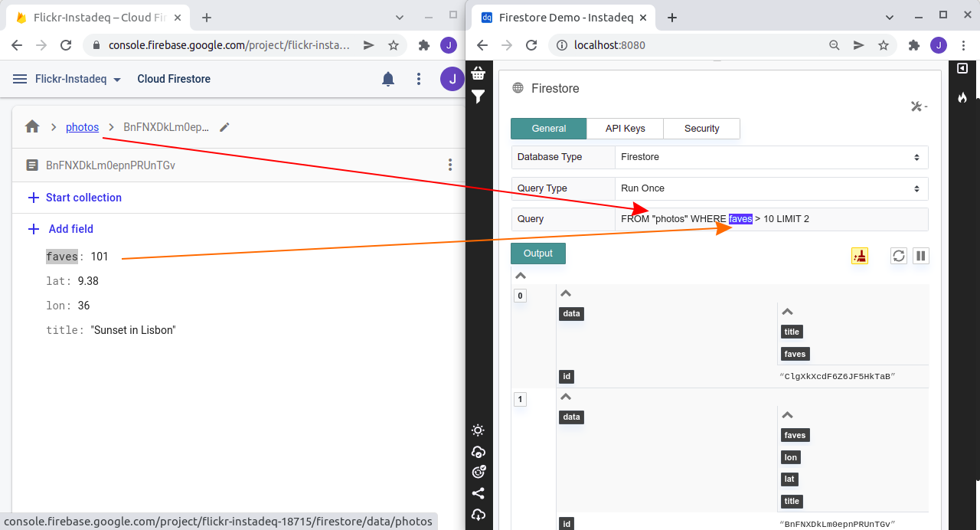Click the refresh icon next to Output
This screenshot has height=530, width=980.
(899, 256)
